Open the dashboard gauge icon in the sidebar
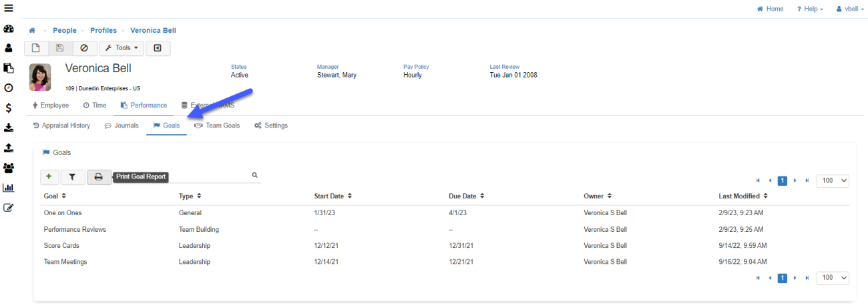The width and height of the screenshot is (868, 308). coord(9,29)
